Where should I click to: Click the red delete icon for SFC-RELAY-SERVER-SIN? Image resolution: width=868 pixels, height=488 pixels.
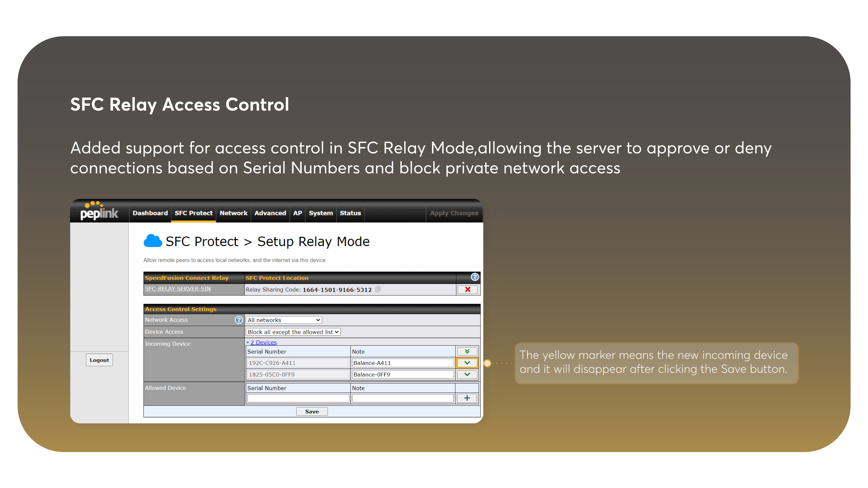pyautogui.click(x=468, y=289)
